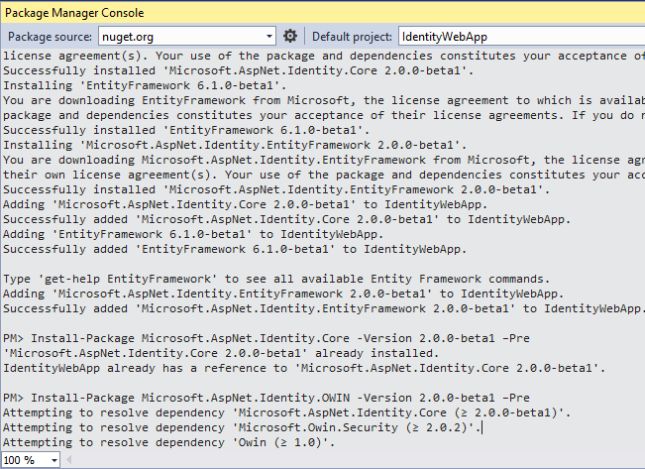Click the 'resolve dependency Microsoft.Owin.Security' line
Screen dimensions: 645x469
242,427
